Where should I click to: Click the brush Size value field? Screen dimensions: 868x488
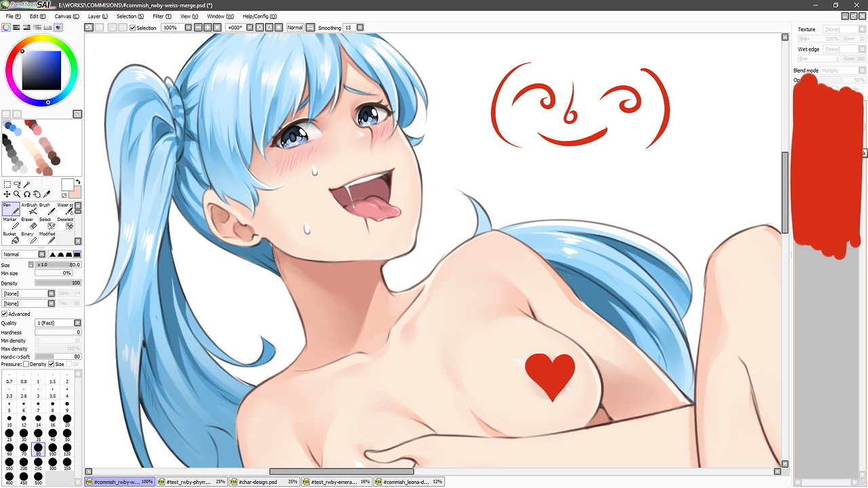[58, 264]
